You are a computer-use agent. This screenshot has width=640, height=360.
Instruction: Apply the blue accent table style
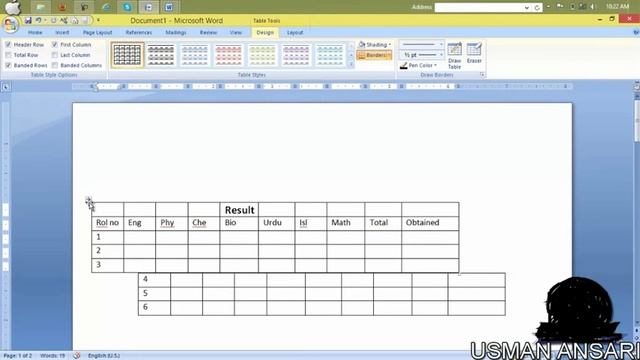[195, 55]
